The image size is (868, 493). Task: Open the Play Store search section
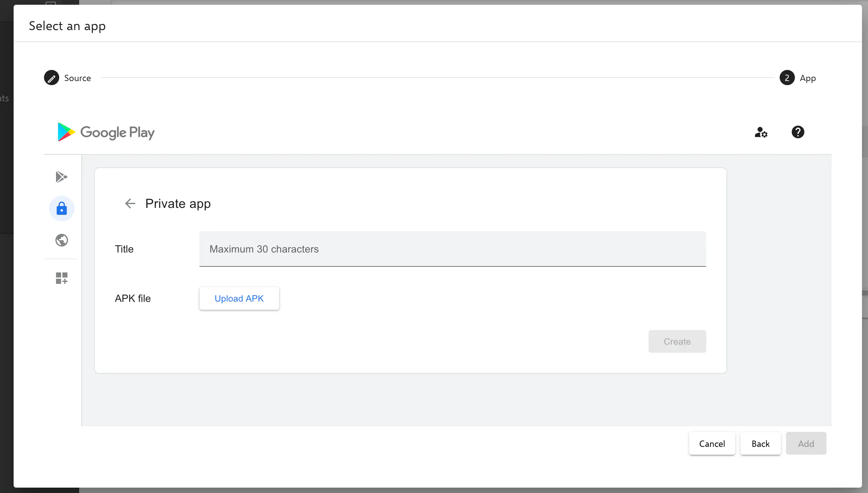click(x=61, y=176)
